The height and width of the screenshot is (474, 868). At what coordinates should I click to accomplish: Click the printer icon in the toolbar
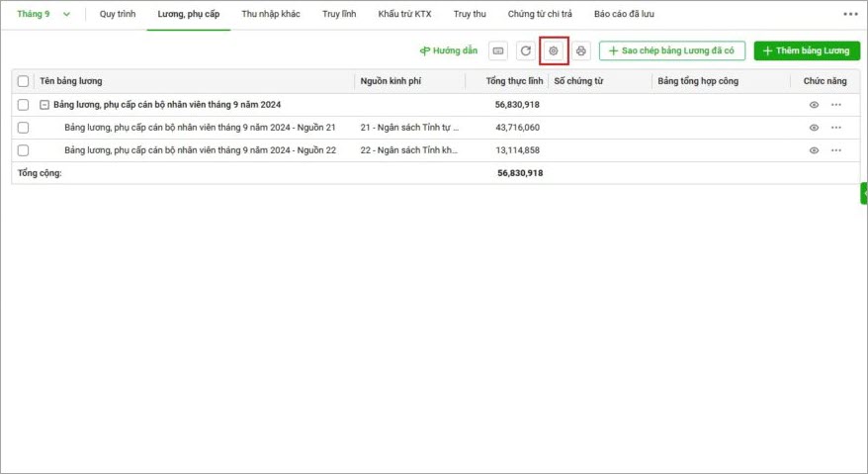[x=580, y=51]
